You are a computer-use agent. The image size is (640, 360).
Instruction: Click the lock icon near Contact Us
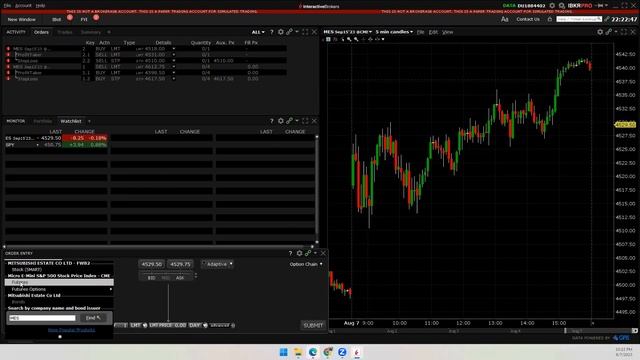point(549,19)
